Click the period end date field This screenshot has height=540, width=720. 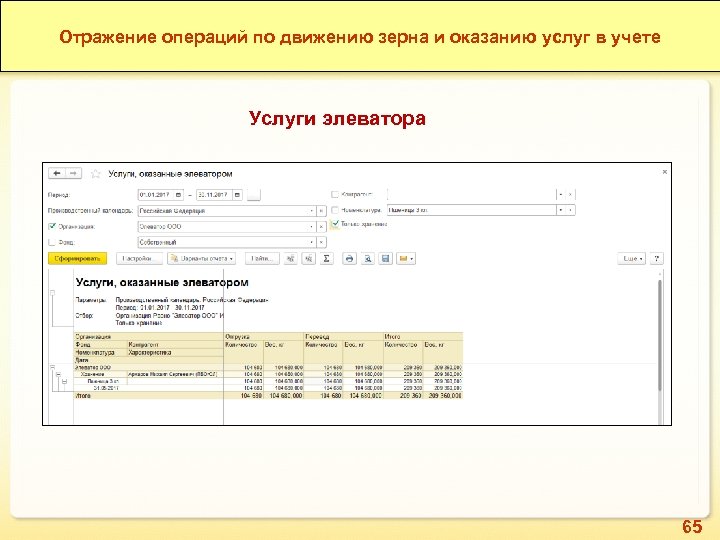pos(215,195)
